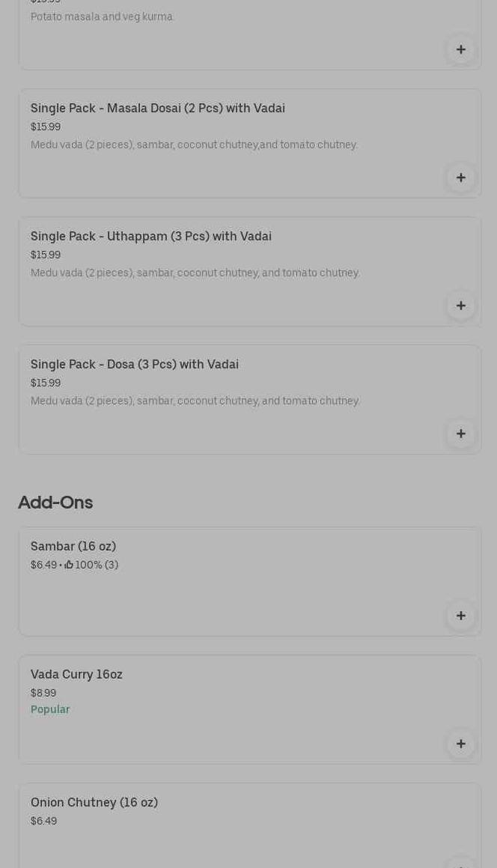Open the Sambar (16 oz) item title
The width and height of the screenshot is (497, 868).
(73, 547)
